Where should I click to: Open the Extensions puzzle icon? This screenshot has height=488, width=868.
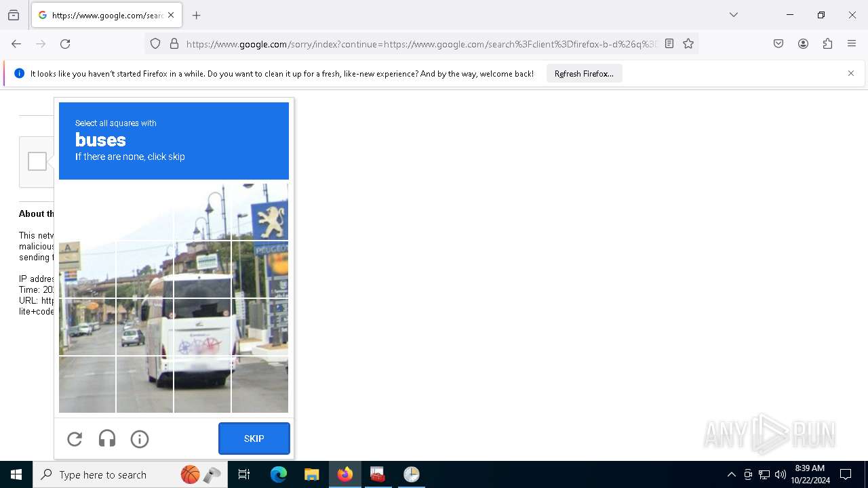point(827,43)
